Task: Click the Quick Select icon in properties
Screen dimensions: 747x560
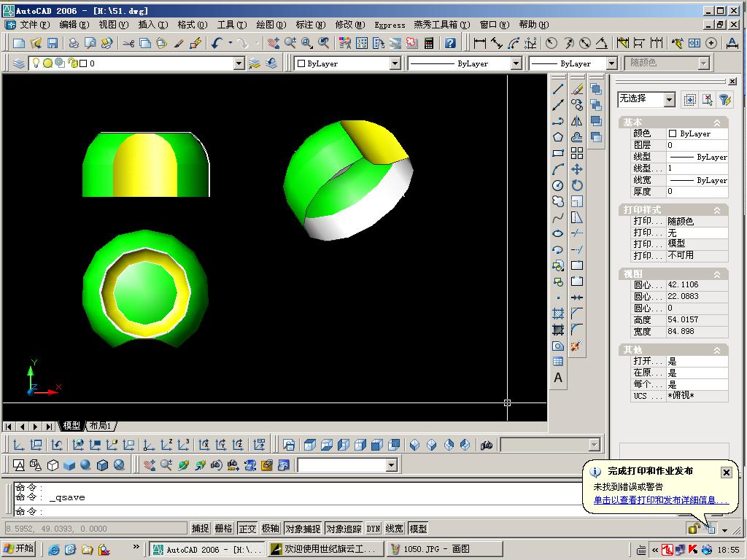Action: (725, 99)
